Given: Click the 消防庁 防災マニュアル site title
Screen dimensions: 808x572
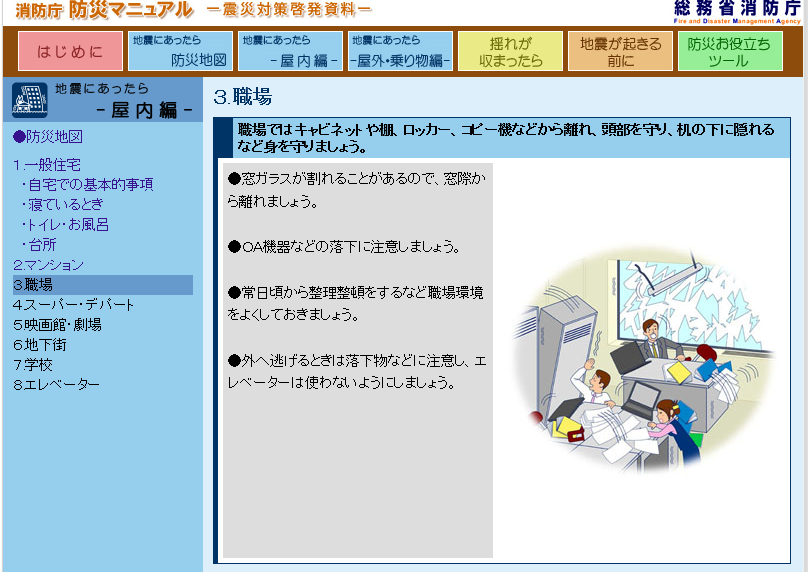Looking at the screenshot, I should pyautogui.click(x=104, y=10).
